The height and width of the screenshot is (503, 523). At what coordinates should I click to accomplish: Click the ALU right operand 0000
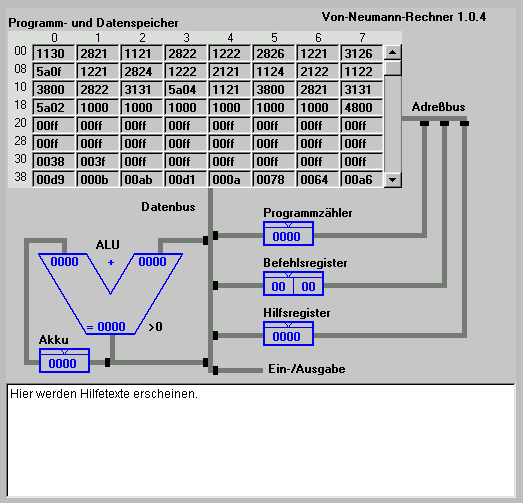click(152, 262)
